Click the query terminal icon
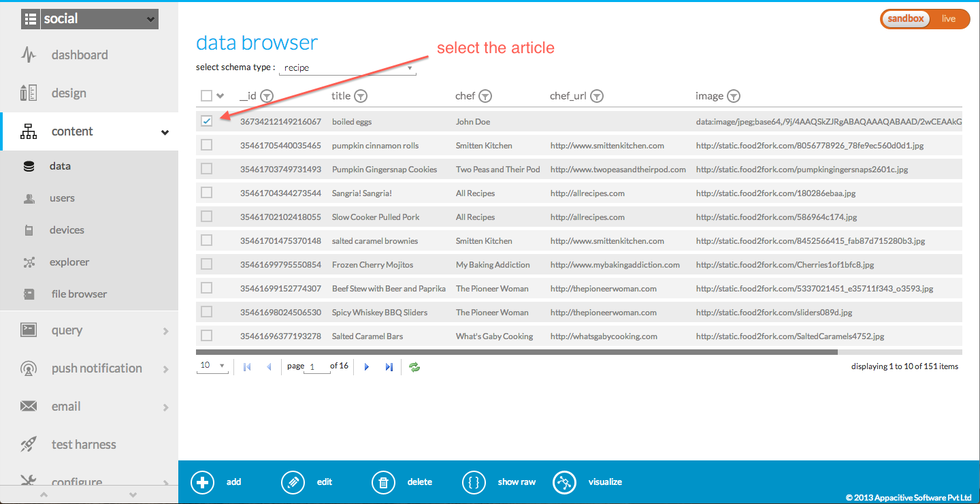980x504 pixels. click(29, 330)
